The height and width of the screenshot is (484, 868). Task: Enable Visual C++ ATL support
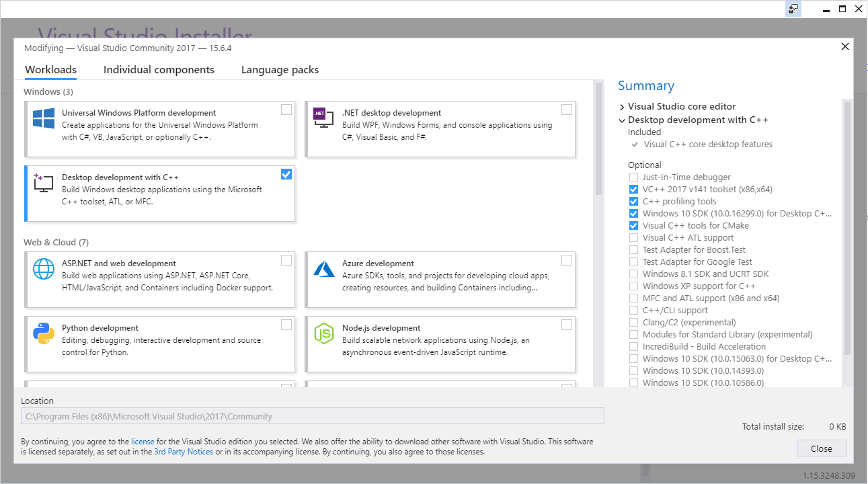(633, 238)
